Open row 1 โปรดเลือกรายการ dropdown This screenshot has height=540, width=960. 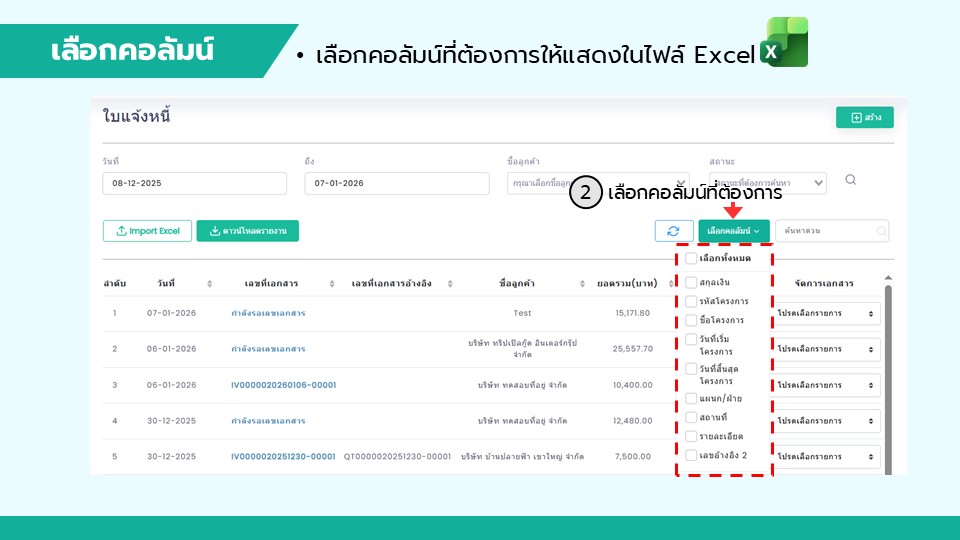(829, 313)
